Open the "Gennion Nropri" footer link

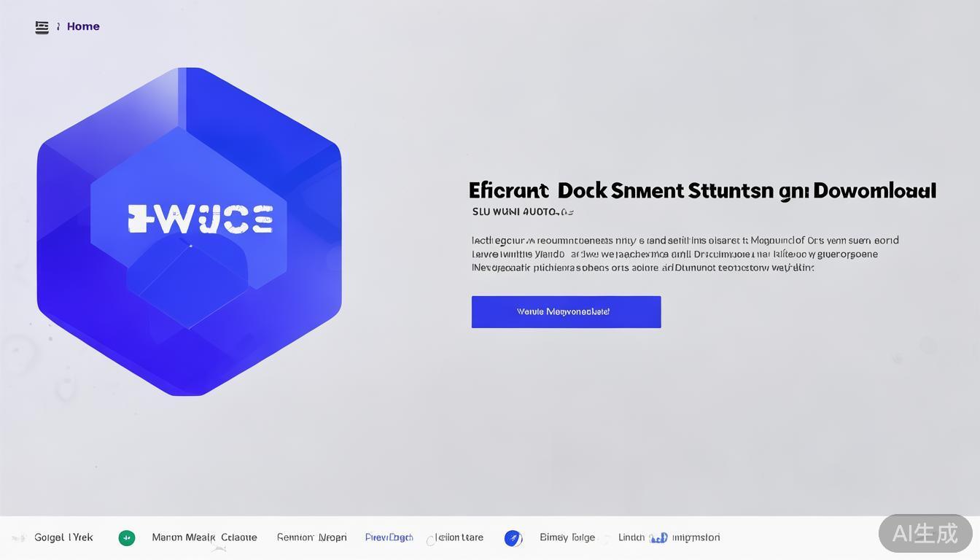pyautogui.click(x=311, y=537)
